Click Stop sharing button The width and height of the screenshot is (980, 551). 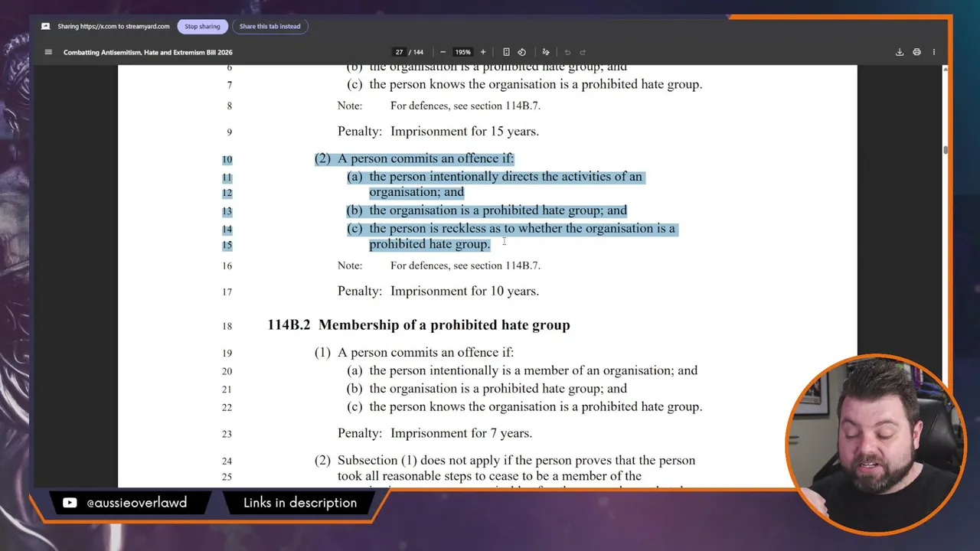(x=202, y=26)
